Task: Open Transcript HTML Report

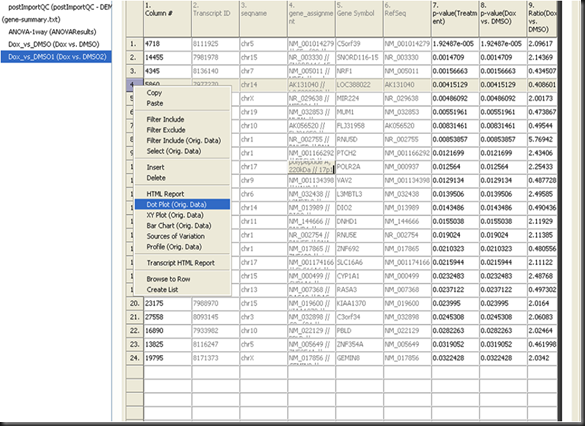Action: (x=181, y=263)
